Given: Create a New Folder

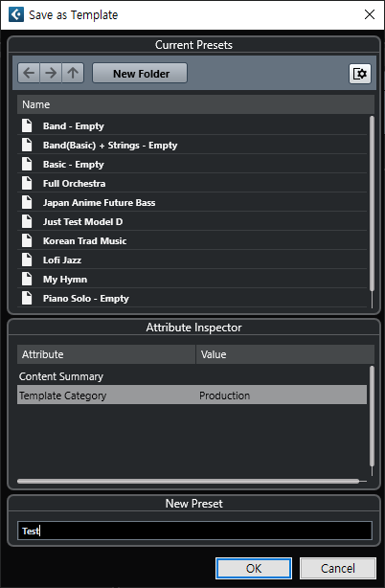Looking at the screenshot, I should pos(140,73).
